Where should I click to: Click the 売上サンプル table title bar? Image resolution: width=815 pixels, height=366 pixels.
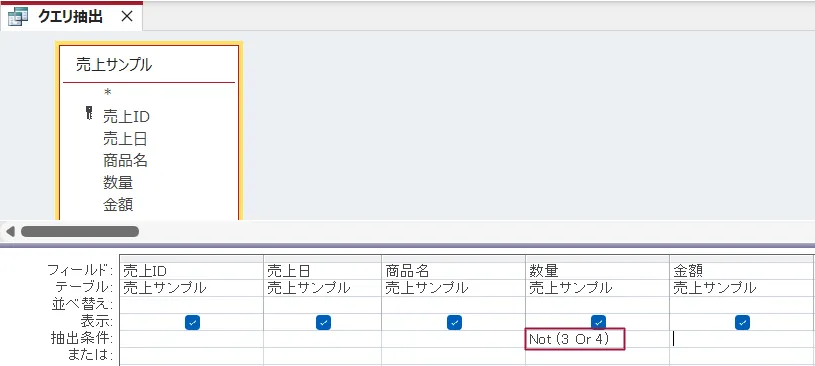coord(149,65)
